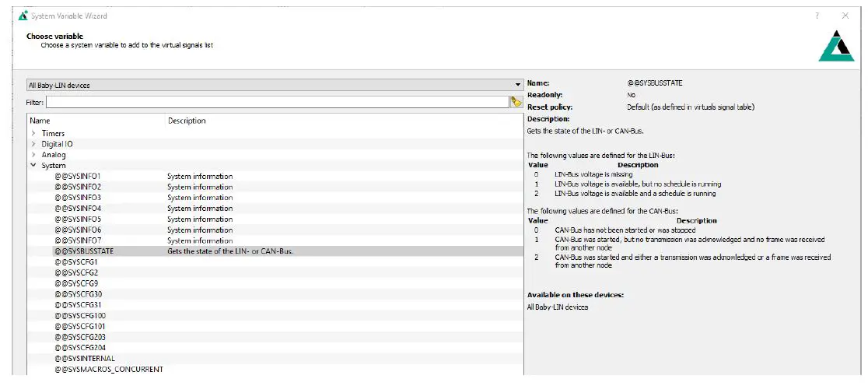Select @@SYSINFO3 variable
This screenshot has height=386, width=868.
pos(78,198)
